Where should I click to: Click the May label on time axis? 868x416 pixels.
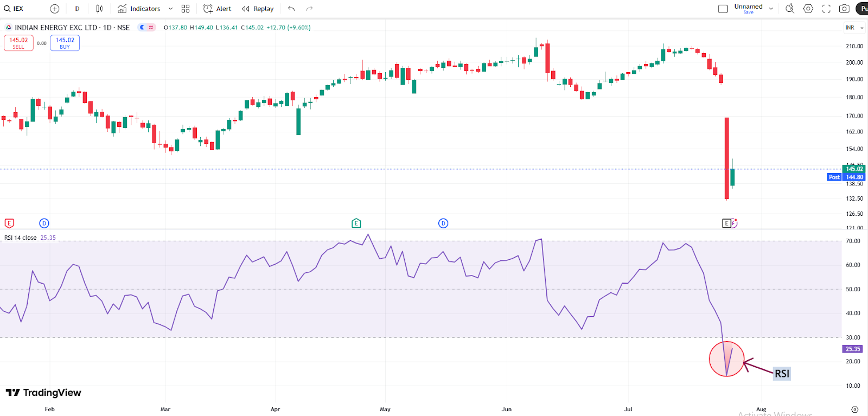click(x=385, y=409)
